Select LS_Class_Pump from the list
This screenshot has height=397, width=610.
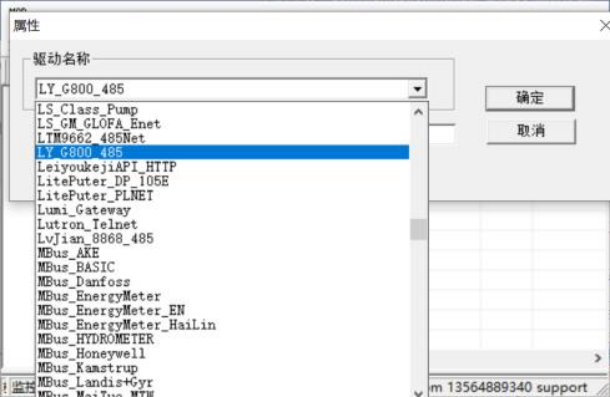click(x=223, y=109)
